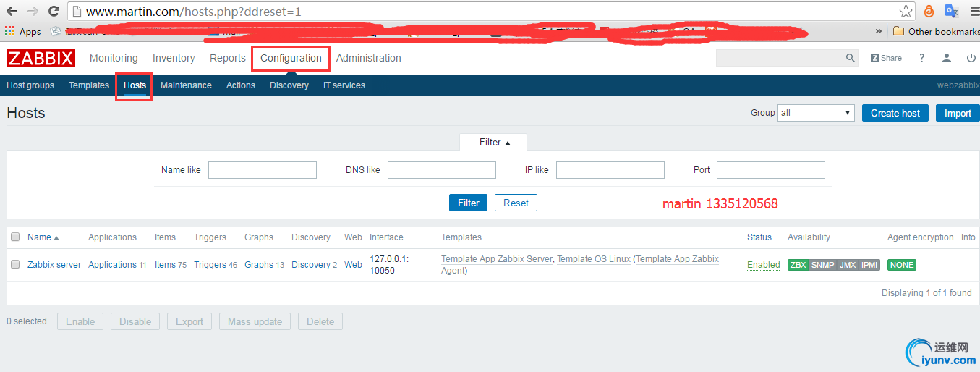
Task: Click the ZABBIX logo
Action: [x=41, y=58]
